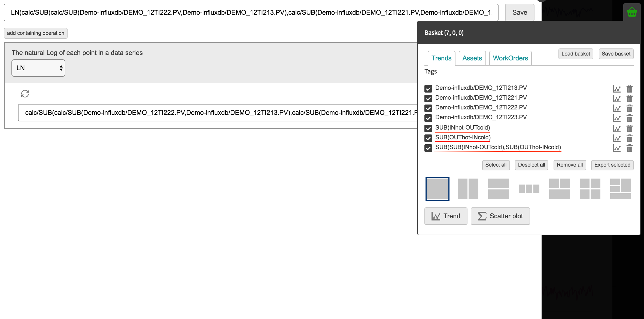Open SUB(OUThot-INcold) tag name
The image size is (644, 319).
463,137
